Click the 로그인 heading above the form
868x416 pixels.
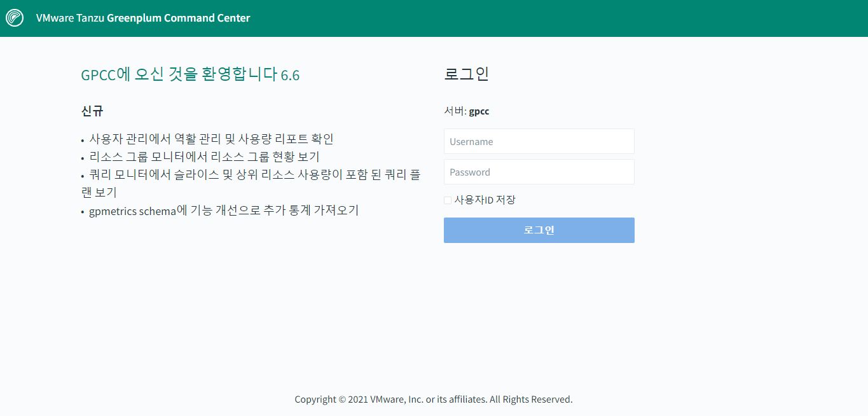click(466, 73)
